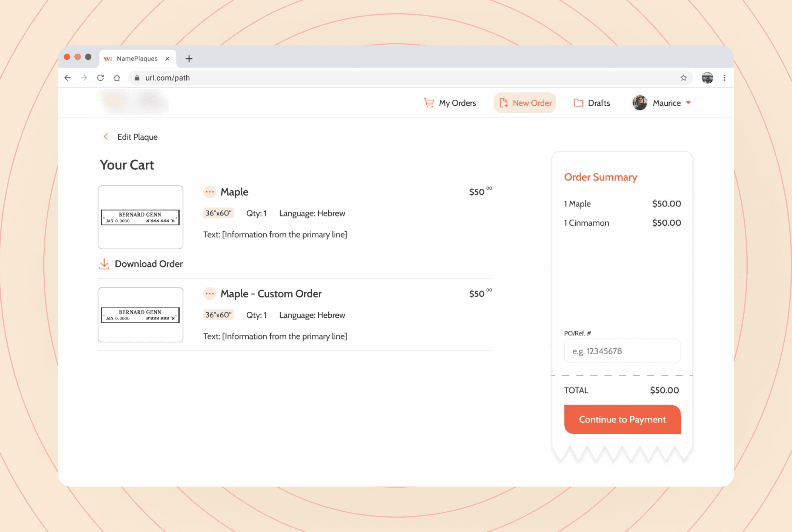Click the 1 Cinmamon summary line

pyautogui.click(x=622, y=223)
